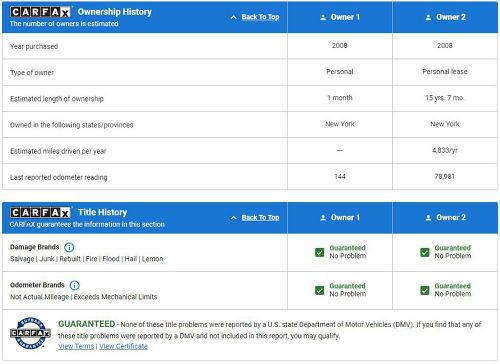Click the 'Personal' owner type cell
The height and width of the screenshot is (364, 500).
340,72
